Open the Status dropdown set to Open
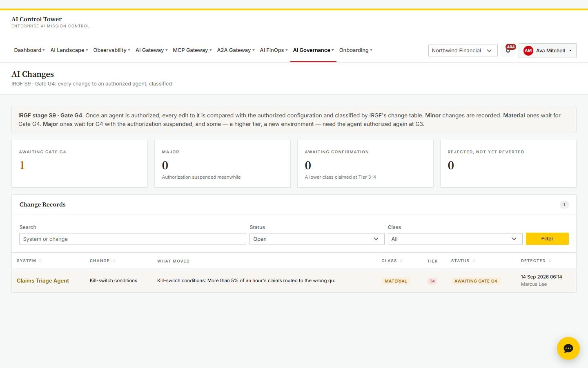This screenshot has height=368, width=588. [317, 239]
